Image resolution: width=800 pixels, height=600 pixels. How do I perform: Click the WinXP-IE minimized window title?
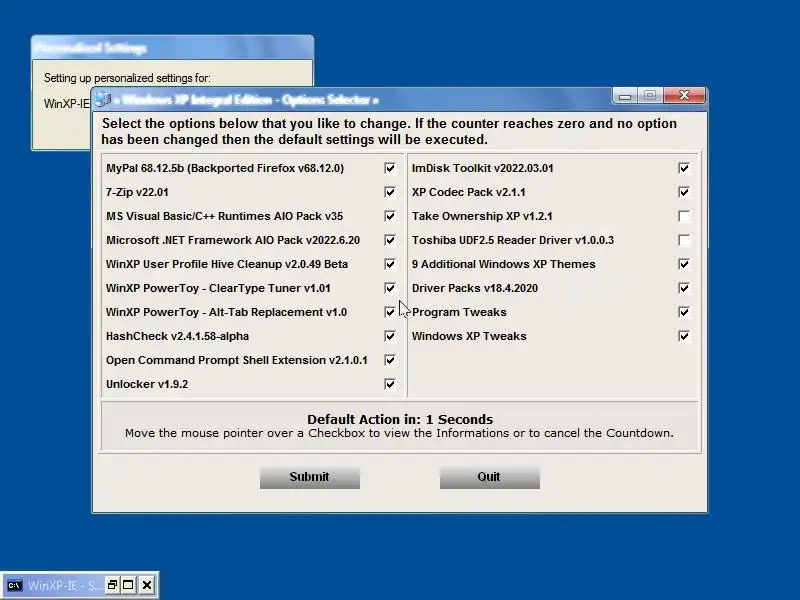click(64, 585)
